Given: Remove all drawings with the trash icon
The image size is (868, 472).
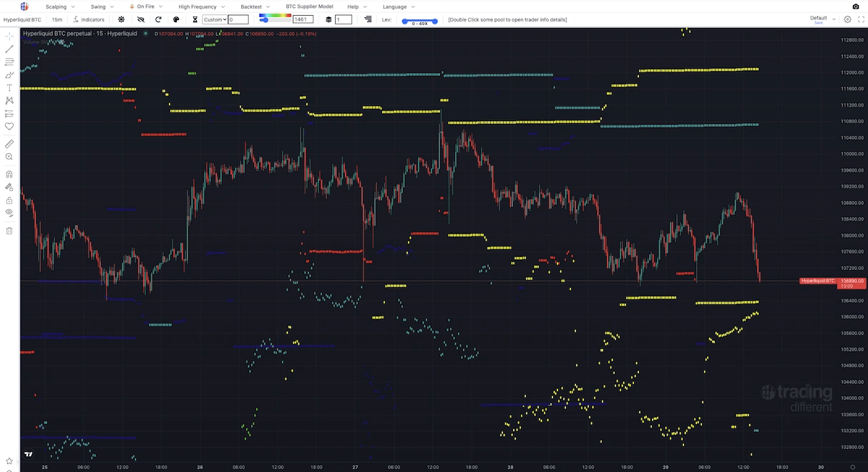Looking at the screenshot, I should [9, 230].
